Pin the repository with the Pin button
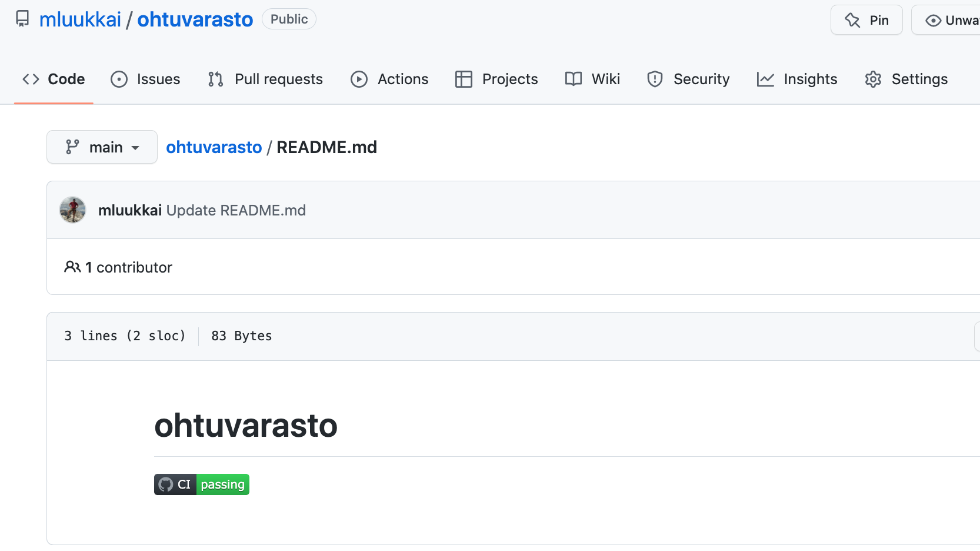This screenshot has height=551, width=980. (866, 21)
